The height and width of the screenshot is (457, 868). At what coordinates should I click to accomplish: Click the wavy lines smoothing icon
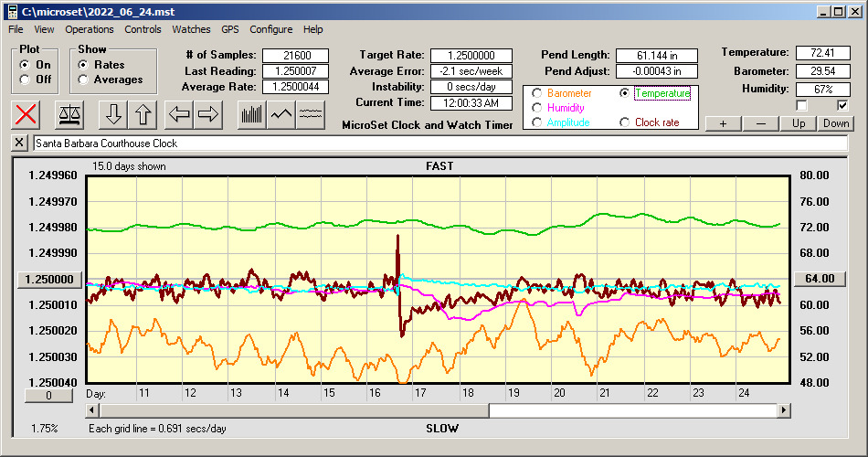coord(311,114)
